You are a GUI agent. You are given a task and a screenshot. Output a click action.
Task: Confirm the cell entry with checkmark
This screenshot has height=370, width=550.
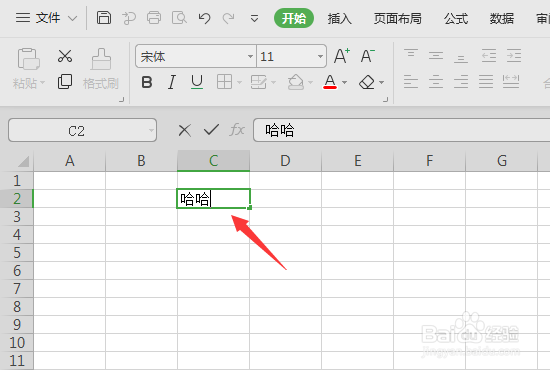tap(211, 130)
